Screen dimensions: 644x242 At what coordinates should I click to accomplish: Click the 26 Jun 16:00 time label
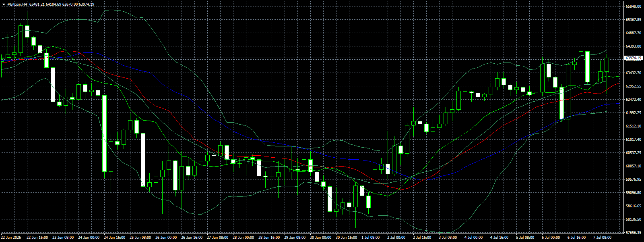[192, 238]
